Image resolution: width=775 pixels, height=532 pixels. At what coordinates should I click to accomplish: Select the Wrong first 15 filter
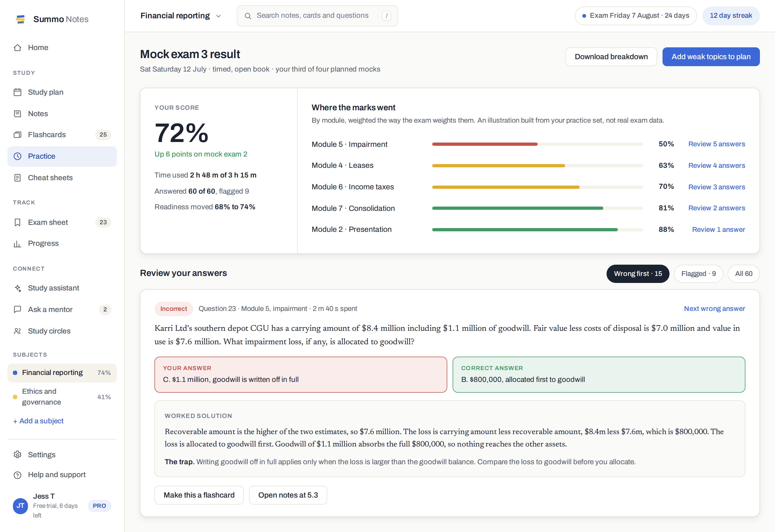click(637, 274)
